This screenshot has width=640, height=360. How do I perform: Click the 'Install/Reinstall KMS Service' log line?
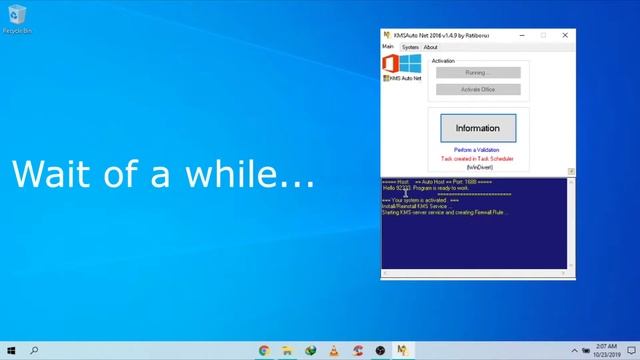pyautogui.click(x=417, y=207)
